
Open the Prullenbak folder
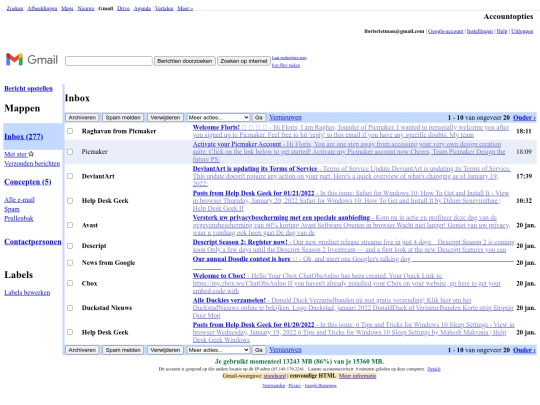[19, 218]
